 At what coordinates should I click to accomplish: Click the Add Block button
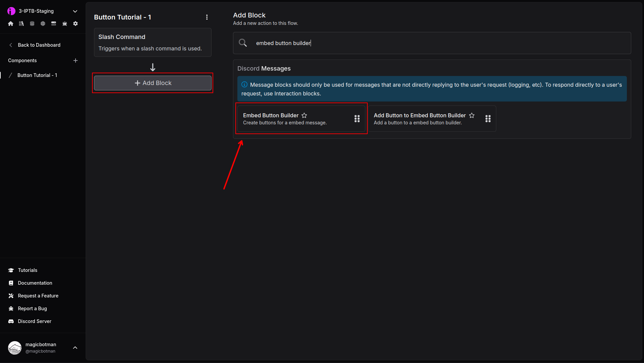tap(153, 83)
